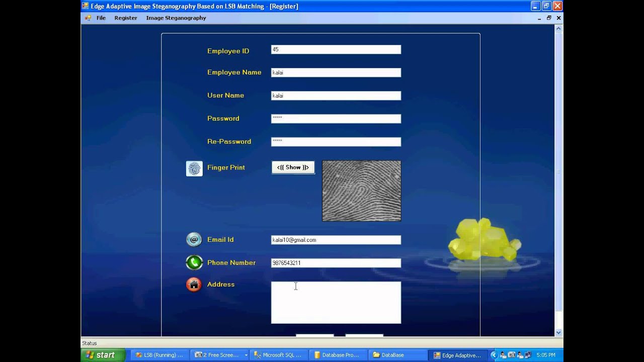Viewport: 644px width, 362px height.
Task: Click the Email Id label
Action: 220,240
